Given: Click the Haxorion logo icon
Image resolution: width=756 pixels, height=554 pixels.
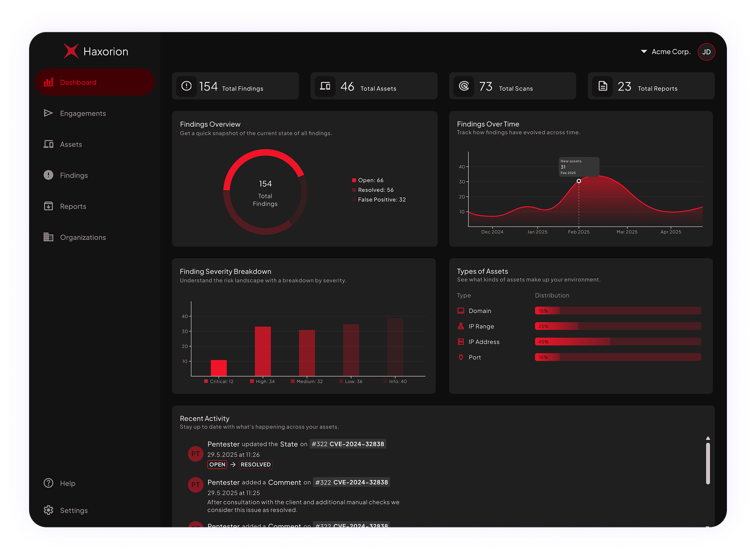Looking at the screenshot, I should [x=71, y=50].
